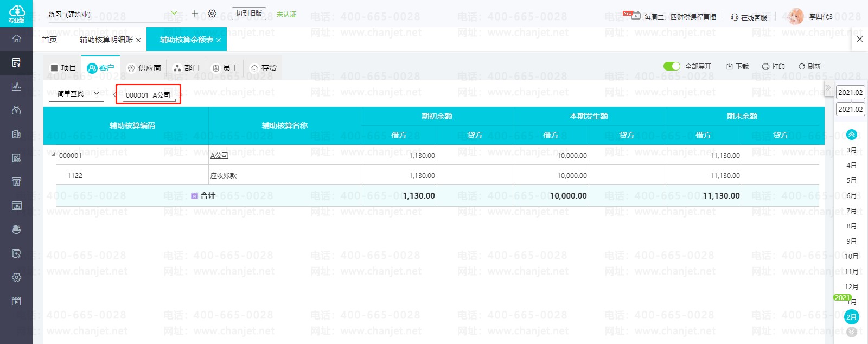Open the 辅助核算明细账 tab
The height and width of the screenshot is (344, 868).
pyautogui.click(x=106, y=40)
